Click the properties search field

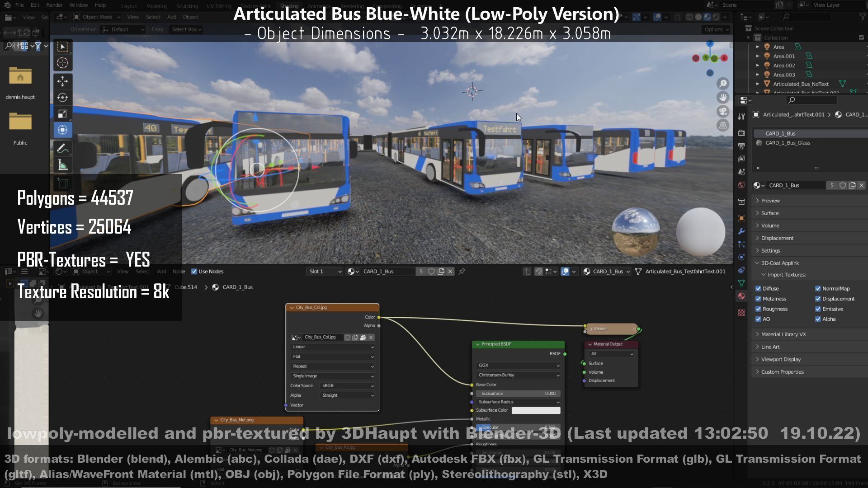(811, 100)
